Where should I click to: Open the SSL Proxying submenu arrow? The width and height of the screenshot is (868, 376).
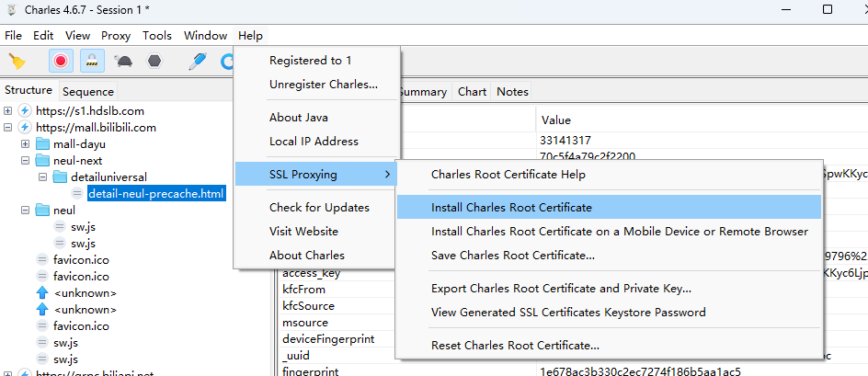coord(388,175)
